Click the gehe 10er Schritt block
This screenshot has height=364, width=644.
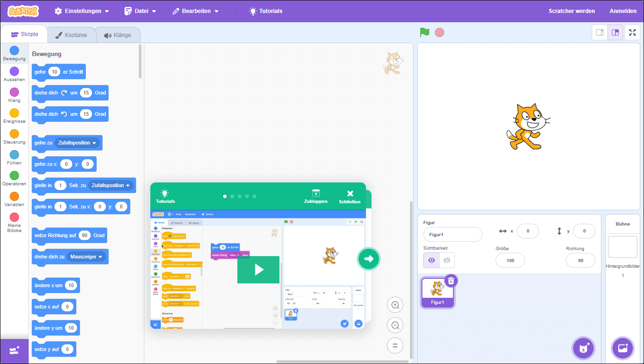59,72
